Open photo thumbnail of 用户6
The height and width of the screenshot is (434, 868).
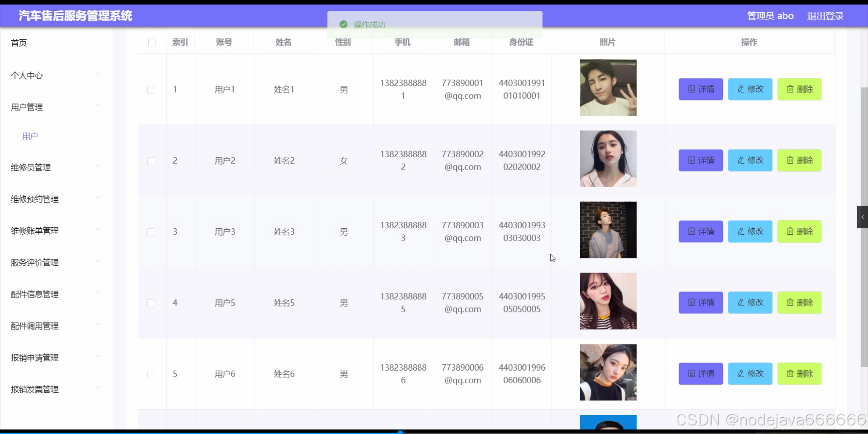click(608, 372)
